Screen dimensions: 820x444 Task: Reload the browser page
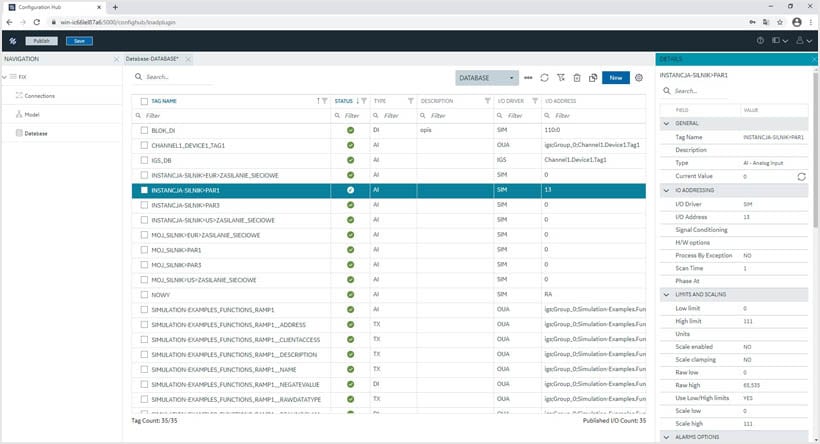[x=37, y=22]
